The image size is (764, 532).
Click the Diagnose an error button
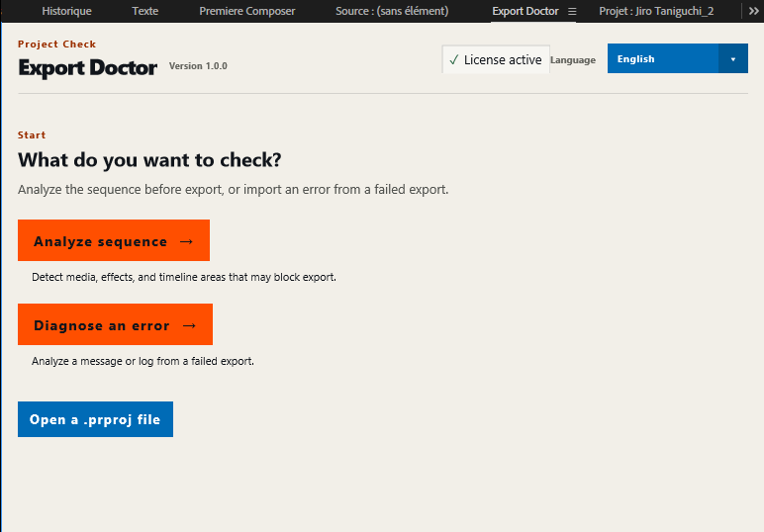115,324
